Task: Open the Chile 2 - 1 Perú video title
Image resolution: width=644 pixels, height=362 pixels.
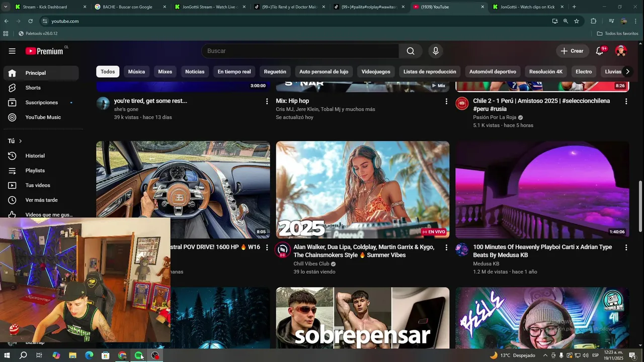Action: coord(541,105)
